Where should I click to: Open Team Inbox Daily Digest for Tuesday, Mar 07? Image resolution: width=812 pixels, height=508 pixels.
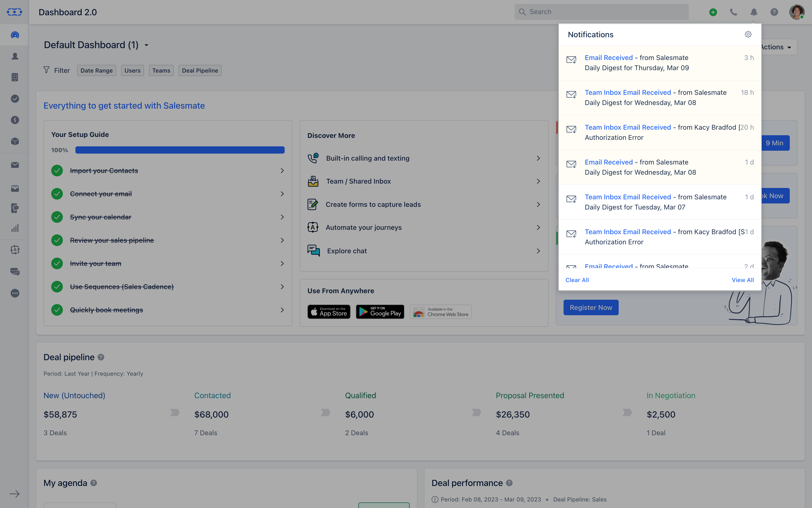(x=660, y=202)
